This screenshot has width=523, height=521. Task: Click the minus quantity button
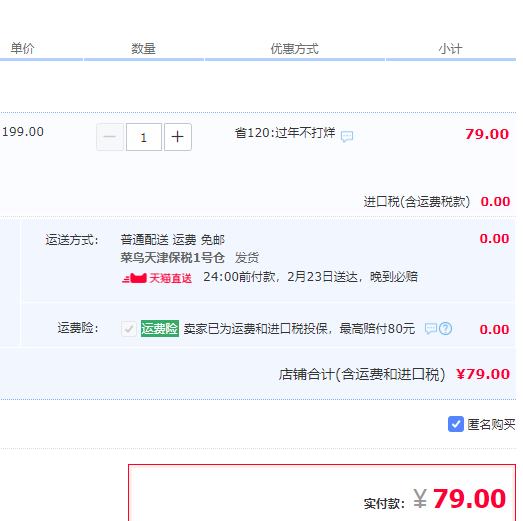(x=110, y=137)
